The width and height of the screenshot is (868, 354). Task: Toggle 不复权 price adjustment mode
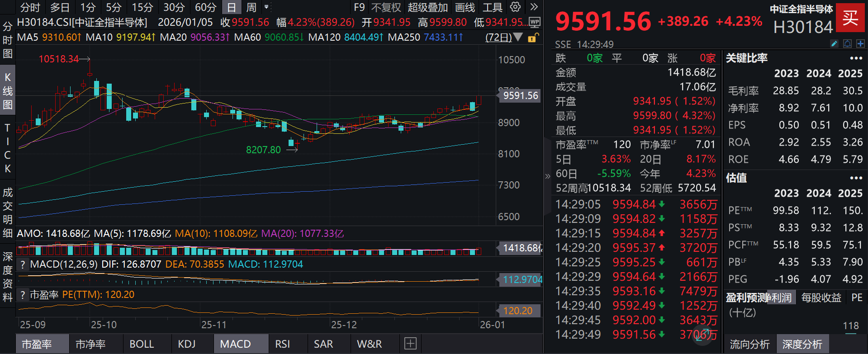[386, 8]
